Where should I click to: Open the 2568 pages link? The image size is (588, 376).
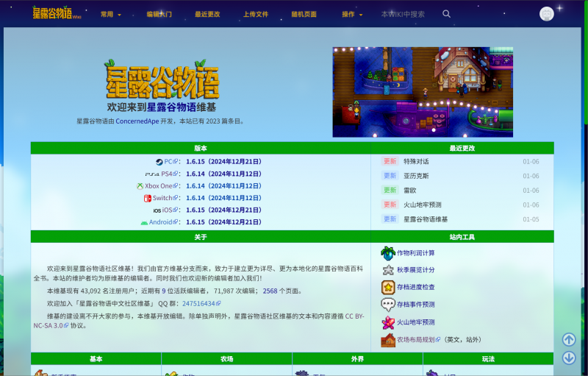tap(270, 291)
